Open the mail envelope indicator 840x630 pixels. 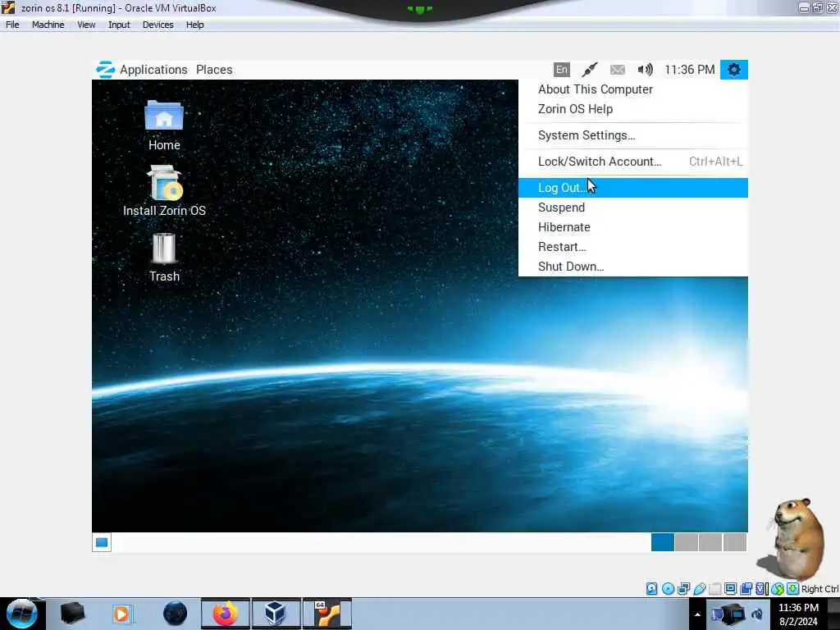pyautogui.click(x=617, y=70)
